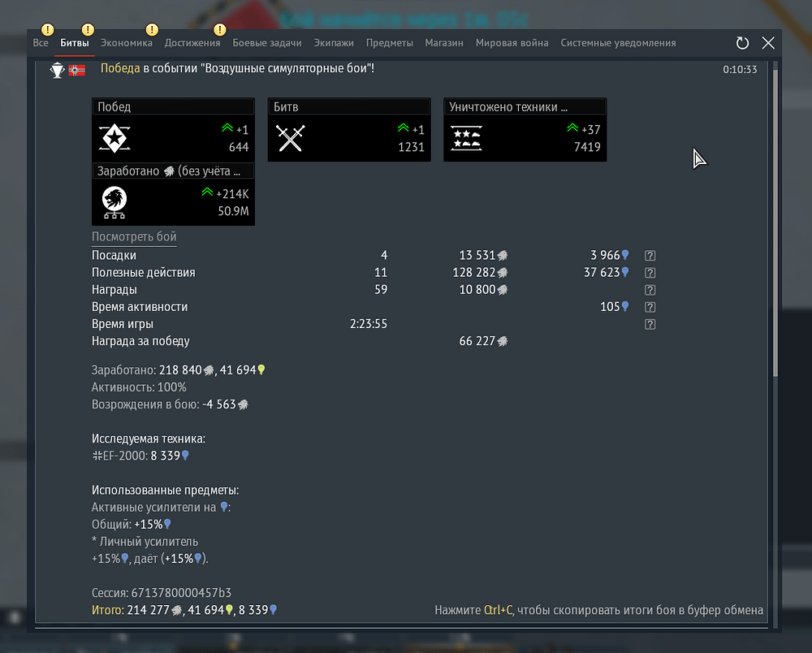This screenshot has width=812, height=653.
Task: Click the help icon next to Полезные действия
Action: (x=650, y=273)
